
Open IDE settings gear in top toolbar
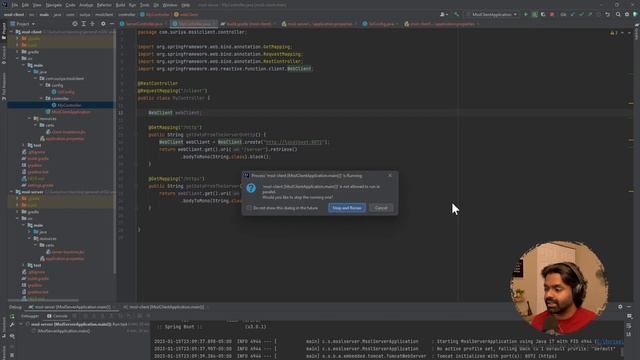pyautogui.click(x=627, y=14)
